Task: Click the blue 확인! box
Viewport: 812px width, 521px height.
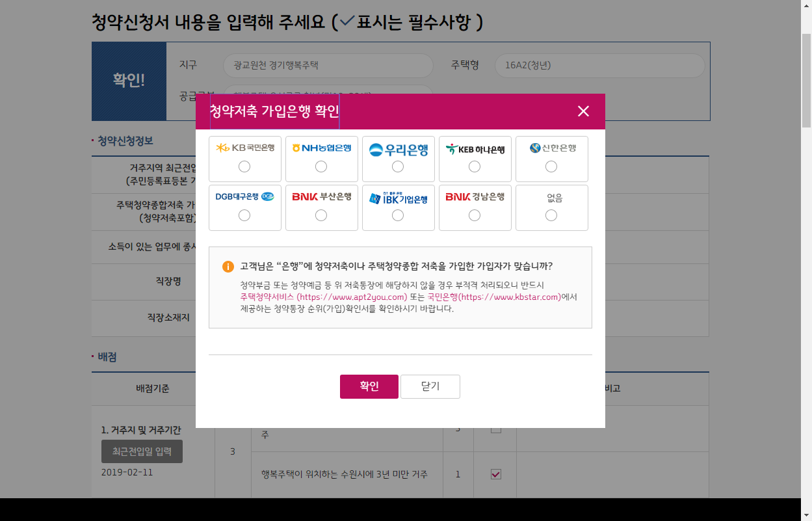Action: point(129,81)
